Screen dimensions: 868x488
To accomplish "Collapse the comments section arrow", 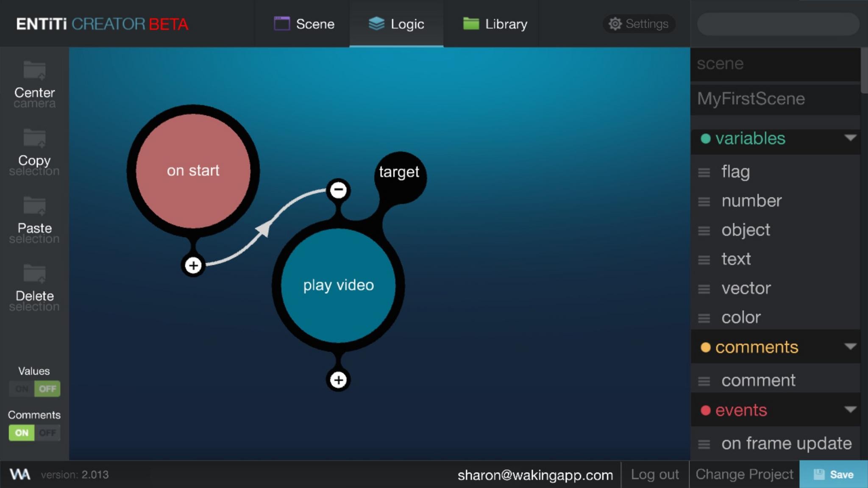I will [x=850, y=347].
